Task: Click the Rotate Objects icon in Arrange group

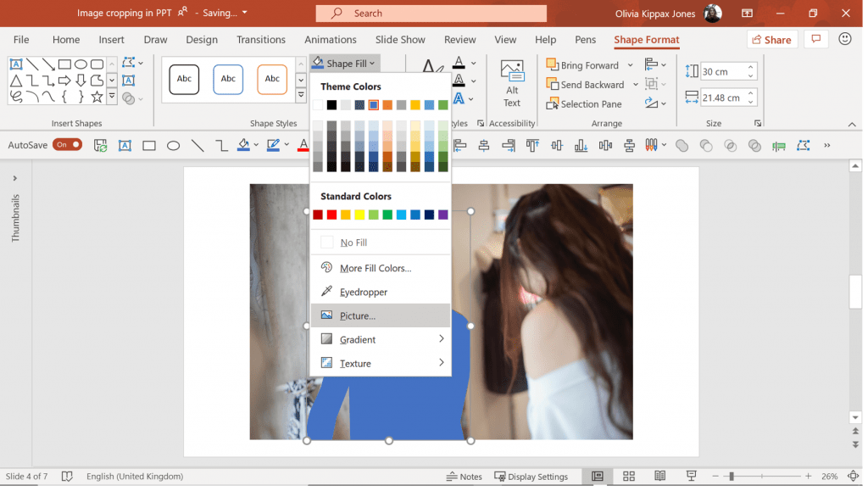Action: click(x=651, y=101)
